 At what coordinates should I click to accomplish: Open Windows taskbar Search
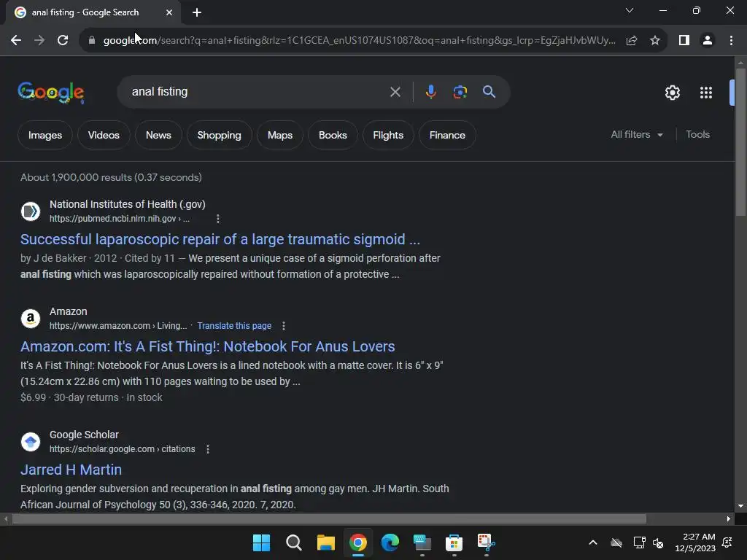[294, 542]
